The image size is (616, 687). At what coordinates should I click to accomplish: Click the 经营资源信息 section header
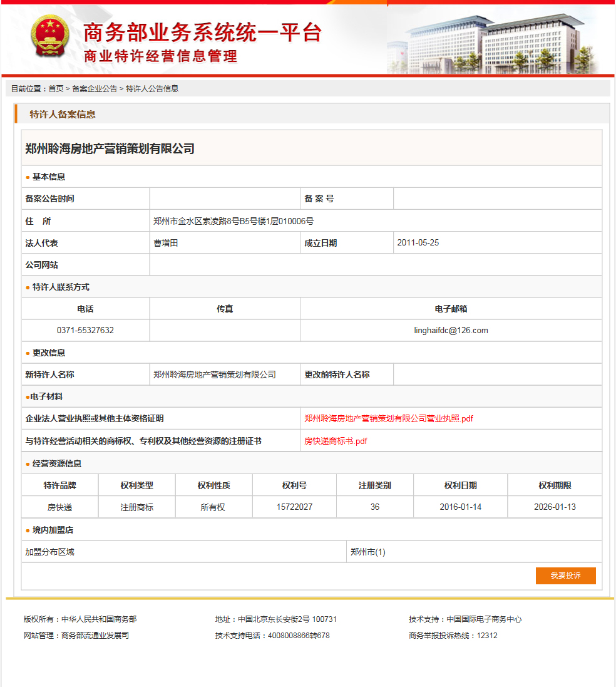coord(57,464)
